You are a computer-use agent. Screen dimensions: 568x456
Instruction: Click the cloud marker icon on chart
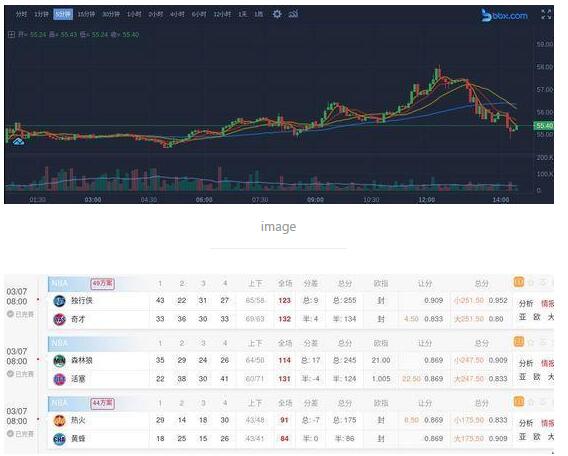tap(18, 141)
